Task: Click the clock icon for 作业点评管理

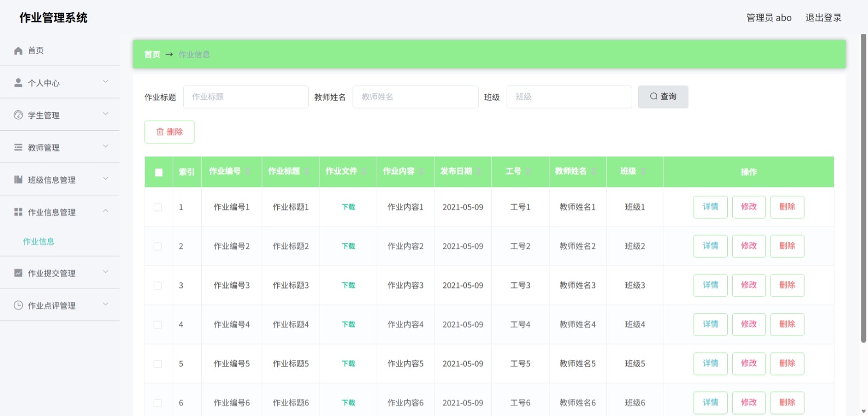Action: (x=18, y=305)
